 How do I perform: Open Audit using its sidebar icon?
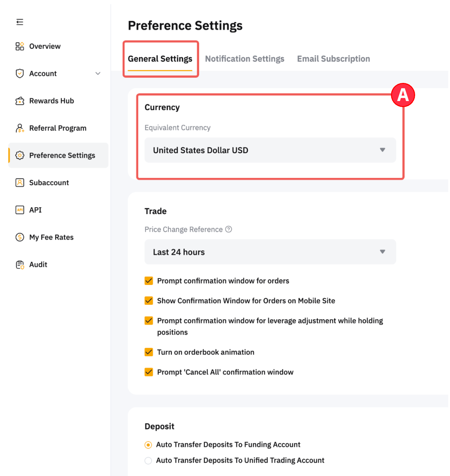point(20,265)
